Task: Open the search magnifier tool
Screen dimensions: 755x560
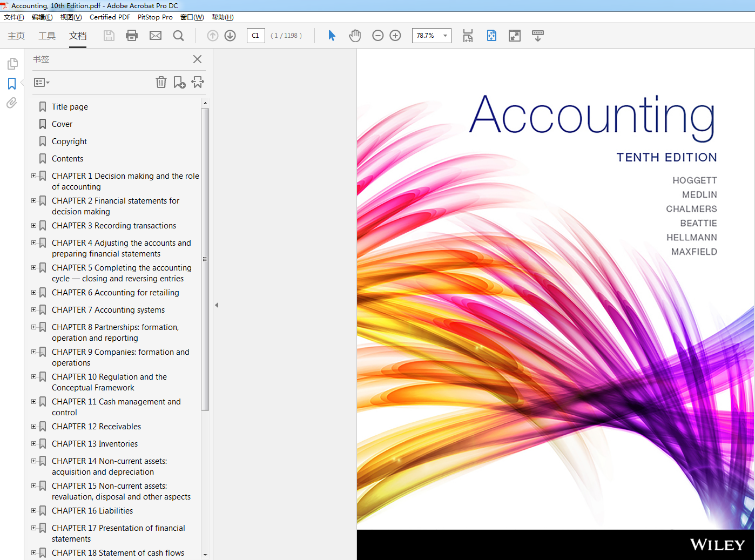Action: point(178,36)
